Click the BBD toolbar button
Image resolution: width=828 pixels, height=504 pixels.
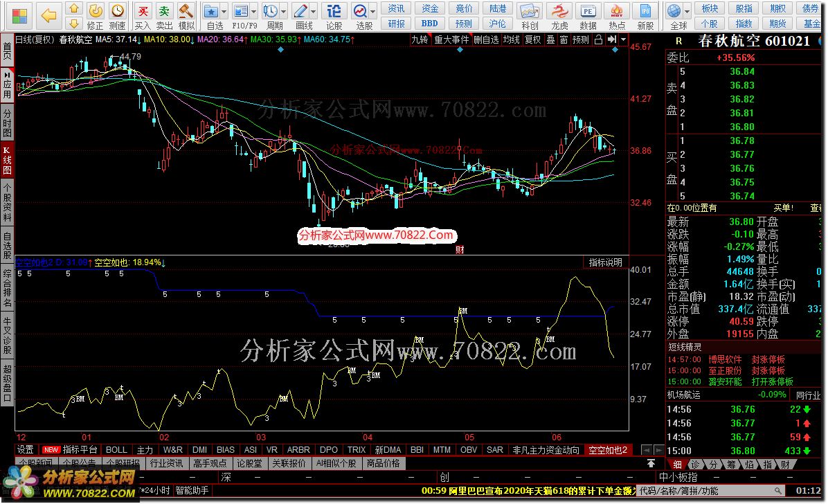point(430,24)
